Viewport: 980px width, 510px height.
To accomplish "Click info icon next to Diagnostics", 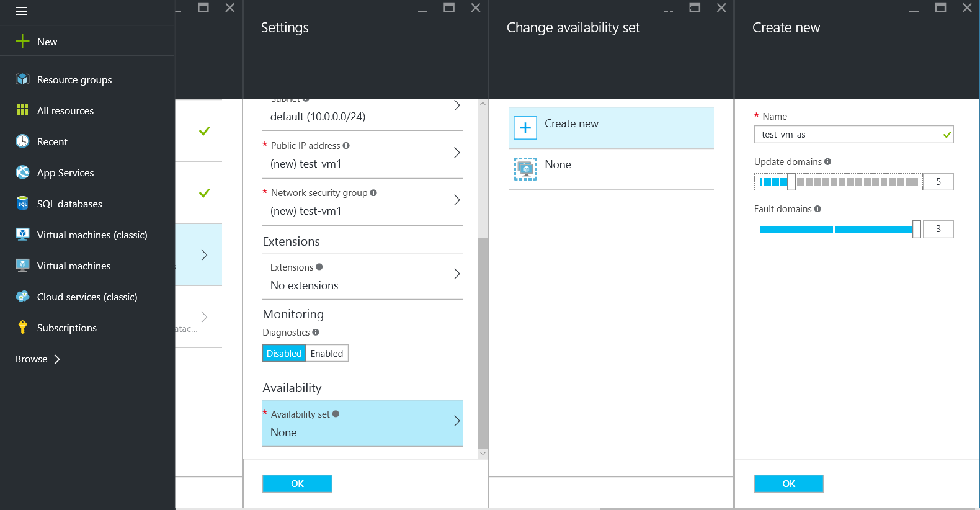I will pos(316,332).
